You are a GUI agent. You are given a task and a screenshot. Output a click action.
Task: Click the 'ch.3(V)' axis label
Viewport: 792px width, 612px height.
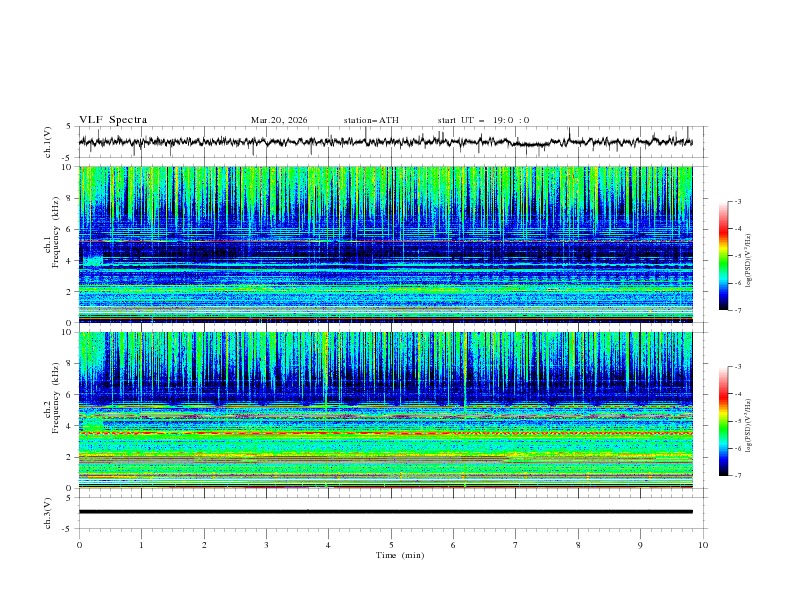[48, 513]
